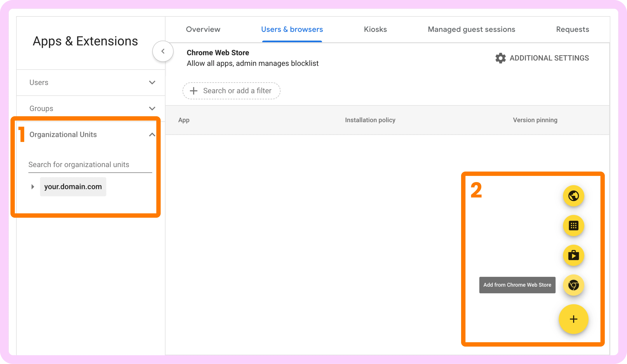
Task: Click Search or add a filter box
Action: point(237,91)
